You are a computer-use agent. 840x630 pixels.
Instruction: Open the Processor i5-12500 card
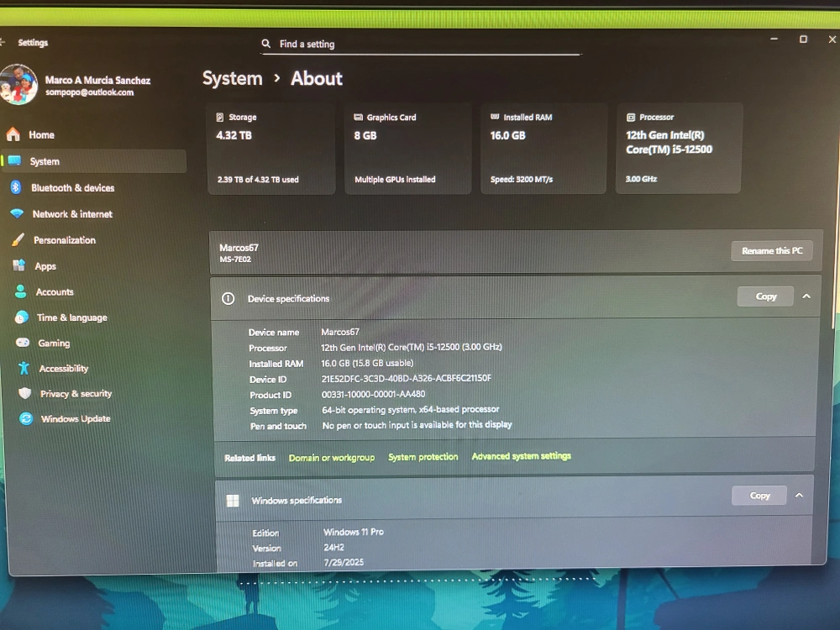[678, 148]
